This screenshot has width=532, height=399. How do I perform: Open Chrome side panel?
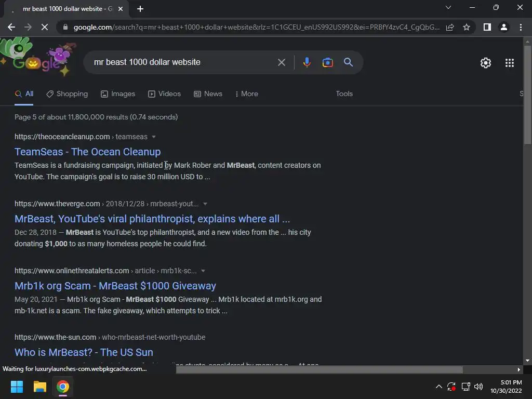487,27
